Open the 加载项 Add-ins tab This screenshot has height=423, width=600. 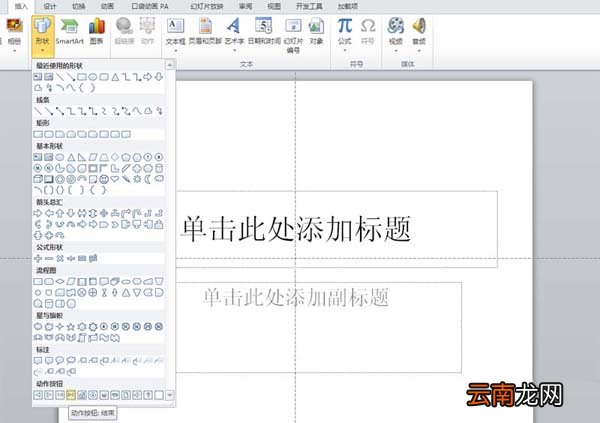coord(347,6)
